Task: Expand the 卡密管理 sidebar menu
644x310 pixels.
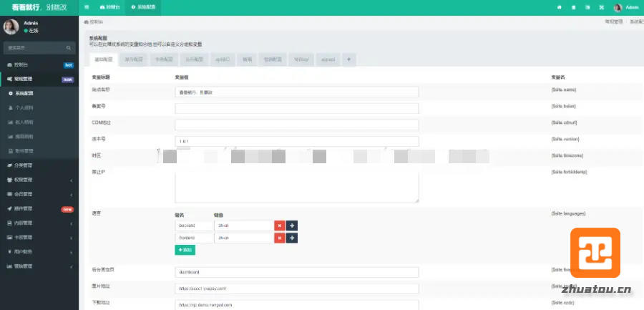Action: [39, 237]
